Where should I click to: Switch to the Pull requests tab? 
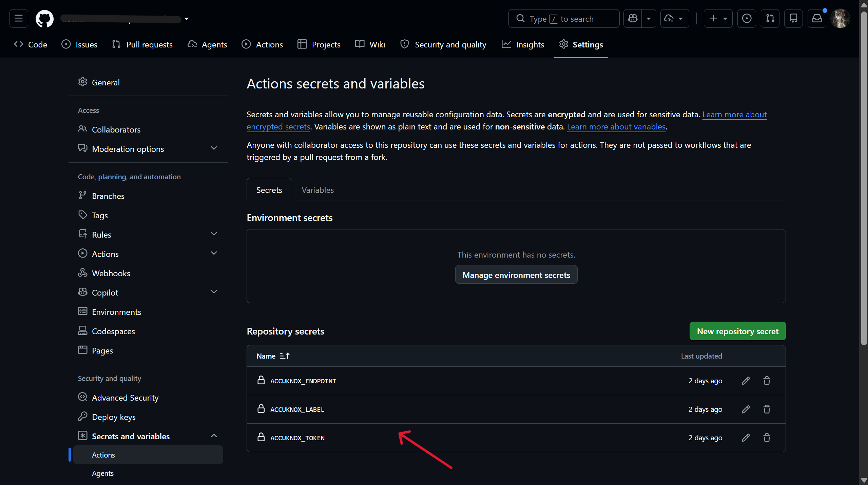coord(142,44)
